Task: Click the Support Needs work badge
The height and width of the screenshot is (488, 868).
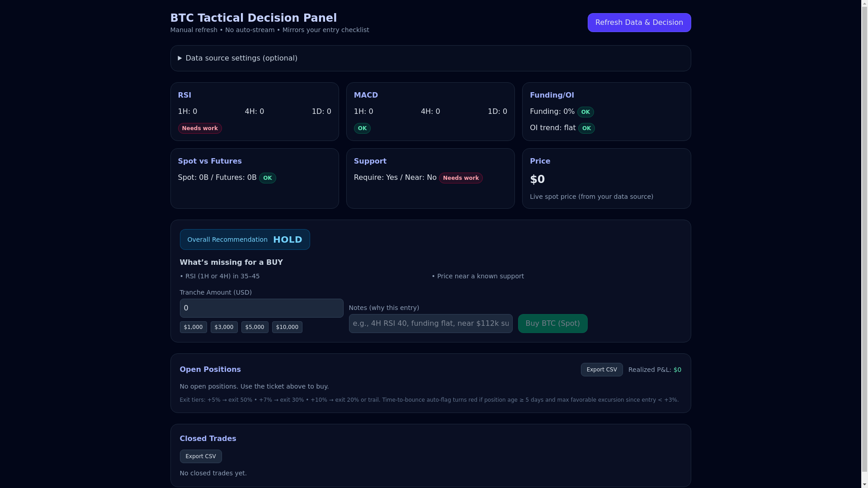Action: tap(461, 178)
